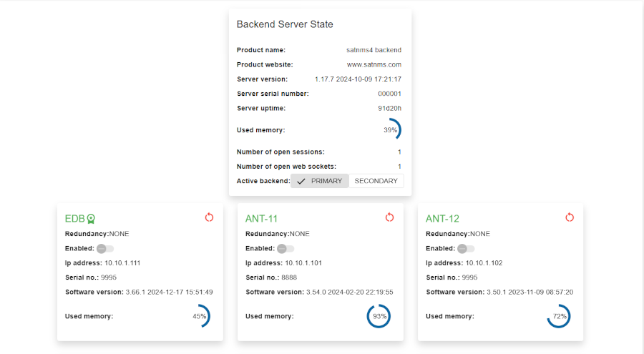Click the Number of open web sockets label
Viewport: 644px width, 354px height.
pyautogui.click(x=286, y=167)
